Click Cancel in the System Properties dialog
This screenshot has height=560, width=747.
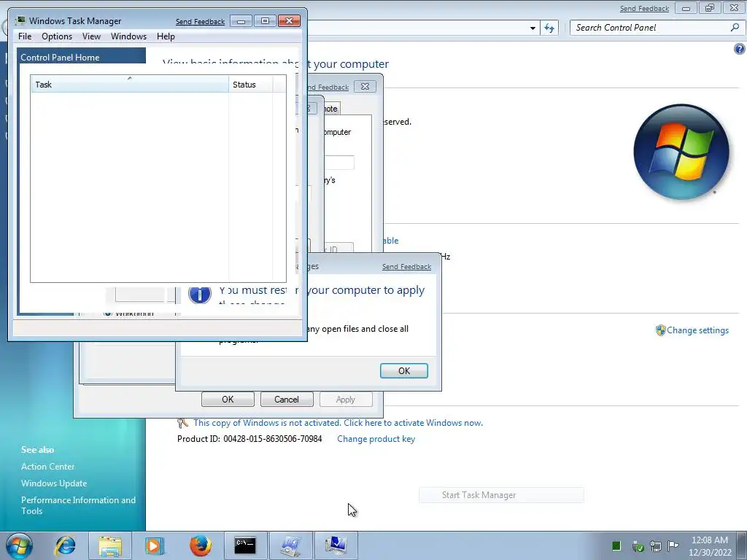[x=286, y=400]
